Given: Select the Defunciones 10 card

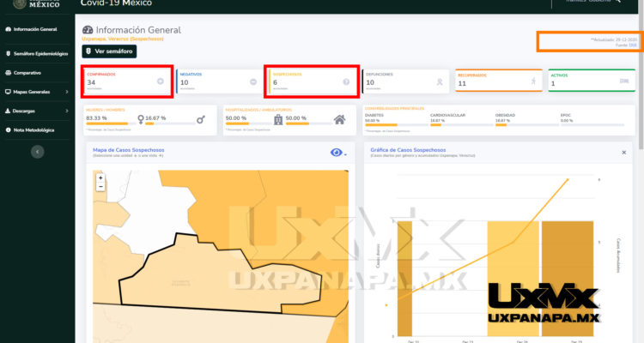Looking at the screenshot, I should click(406, 81).
